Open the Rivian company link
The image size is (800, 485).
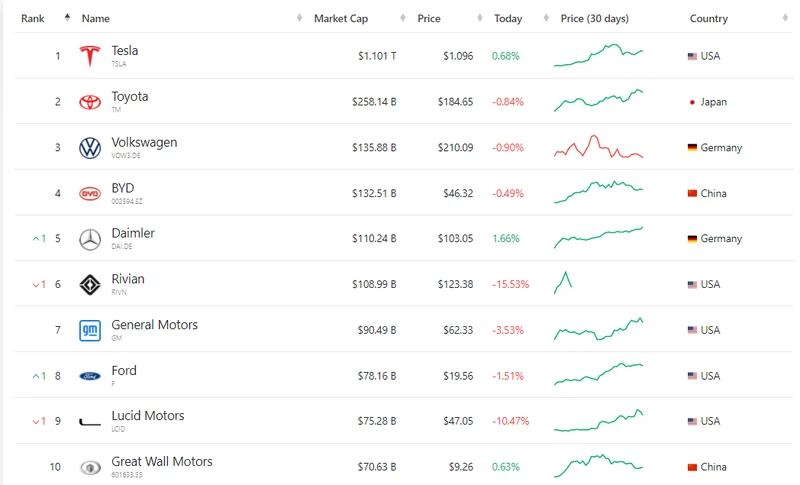coord(128,279)
